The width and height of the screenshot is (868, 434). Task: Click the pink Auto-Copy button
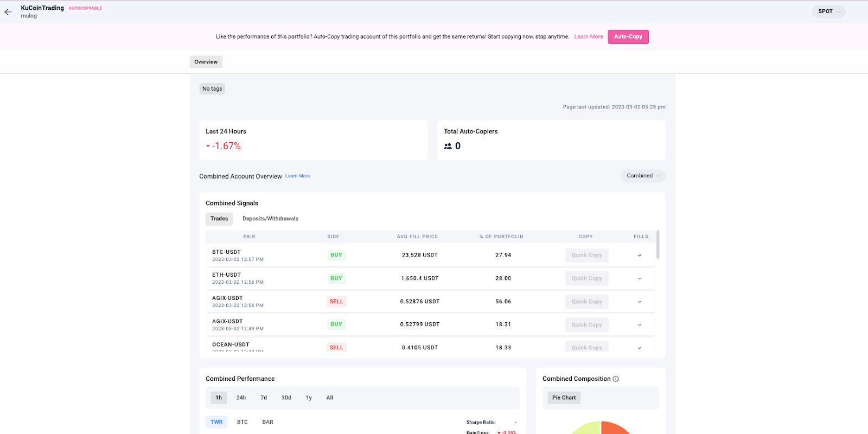(x=628, y=37)
